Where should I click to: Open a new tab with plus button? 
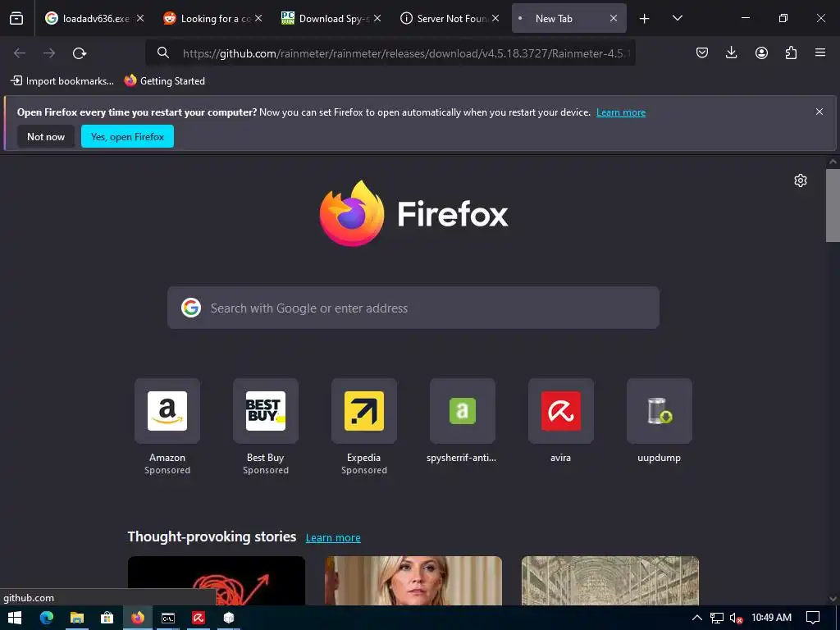[x=645, y=19]
